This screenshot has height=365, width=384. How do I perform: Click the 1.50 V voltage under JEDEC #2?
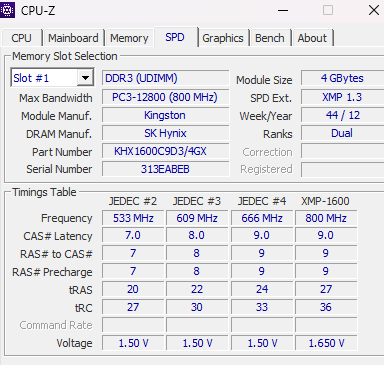133,343
